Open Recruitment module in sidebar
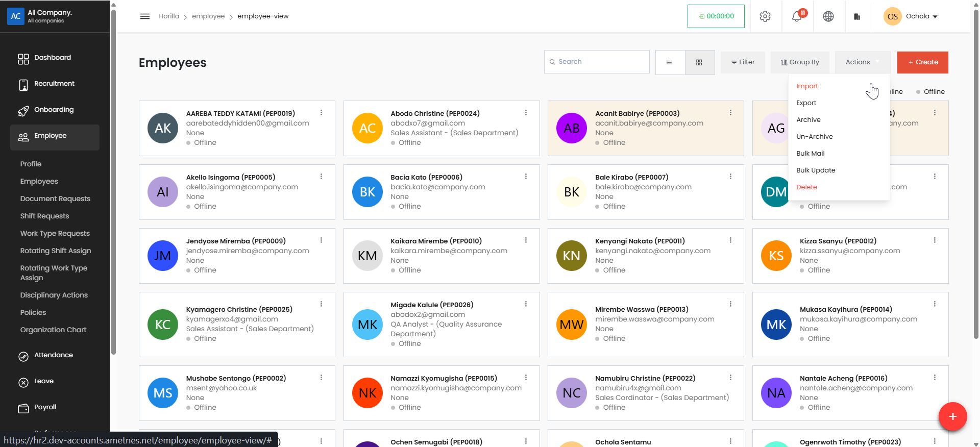Screen dimensions: 980x447 tap(55, 84)
